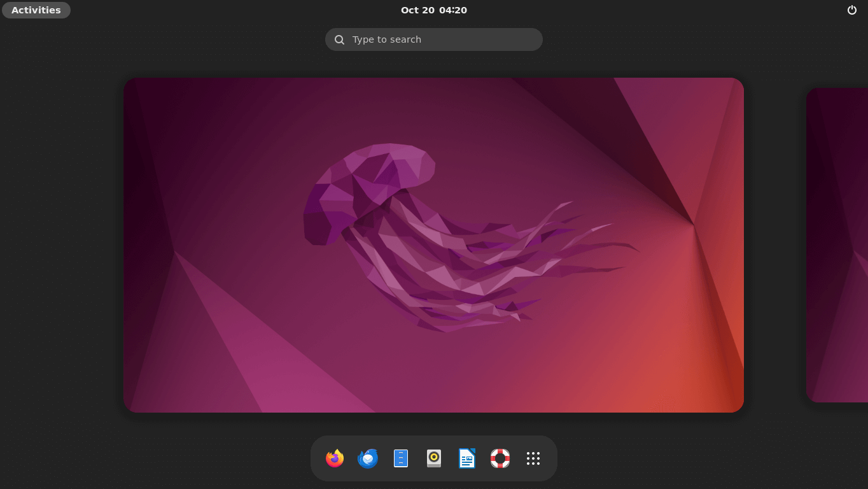This screenshot has width=868, height=489.
Task: Select the main workspace thumbnail
Action: (x=433, y=245)
